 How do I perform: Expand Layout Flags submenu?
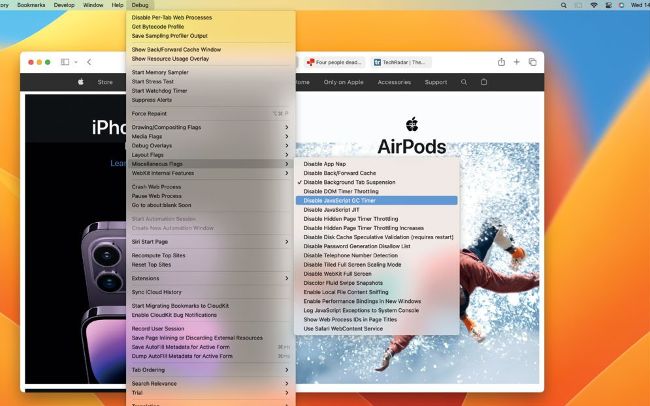coord(211,155)
